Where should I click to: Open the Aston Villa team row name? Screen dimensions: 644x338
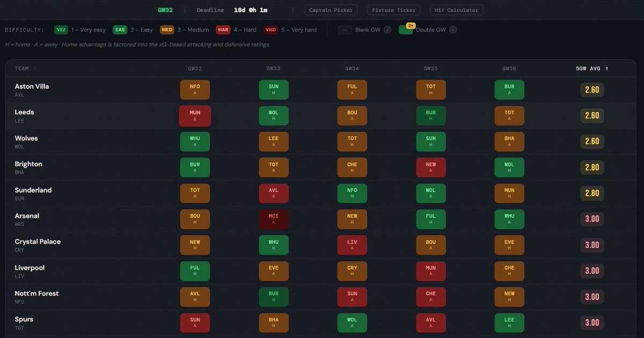[32, 87]
